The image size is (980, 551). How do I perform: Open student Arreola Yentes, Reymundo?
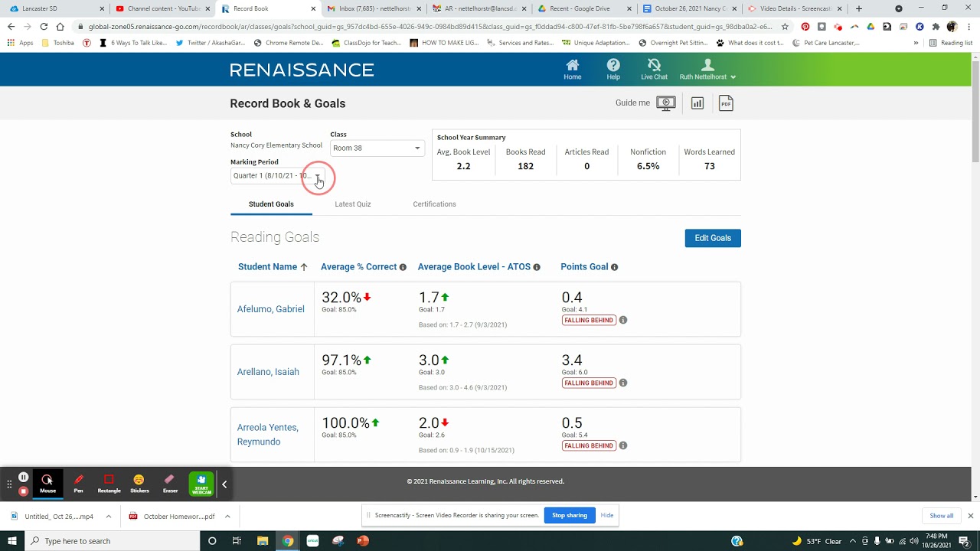(x=267, y=435)
